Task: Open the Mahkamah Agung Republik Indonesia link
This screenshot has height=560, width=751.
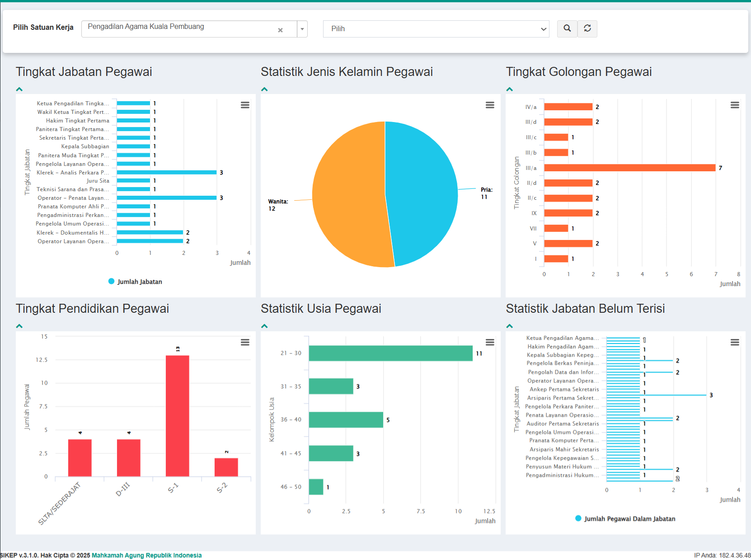Action: [146, 555]
